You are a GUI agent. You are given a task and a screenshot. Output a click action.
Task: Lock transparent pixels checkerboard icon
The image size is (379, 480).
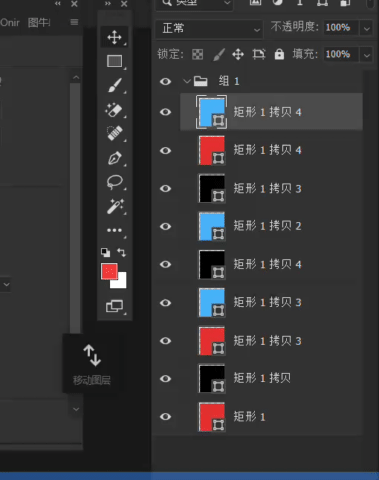point(197,54)
